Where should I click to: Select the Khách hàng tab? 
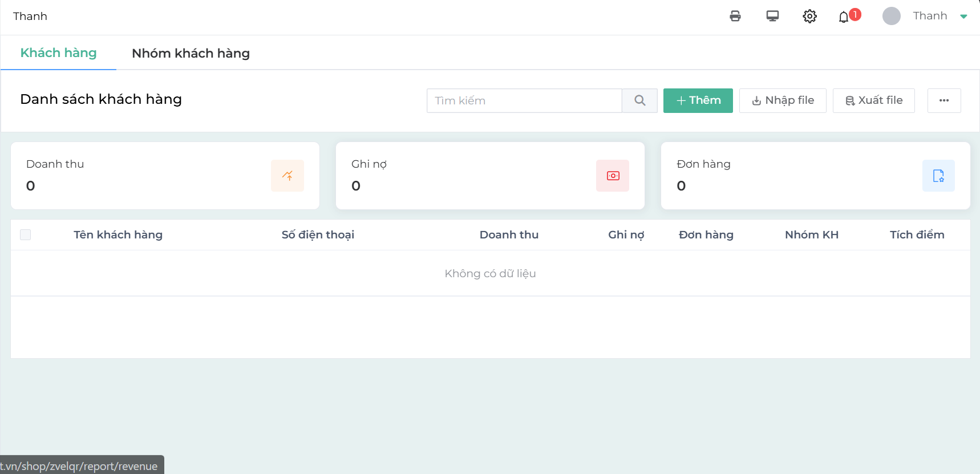tap(58, 53)
